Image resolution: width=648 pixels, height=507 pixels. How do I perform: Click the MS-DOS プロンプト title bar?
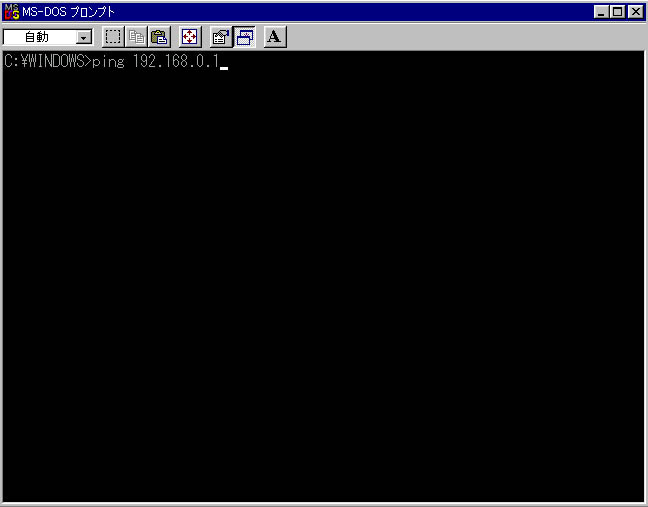tap(324, 12)
